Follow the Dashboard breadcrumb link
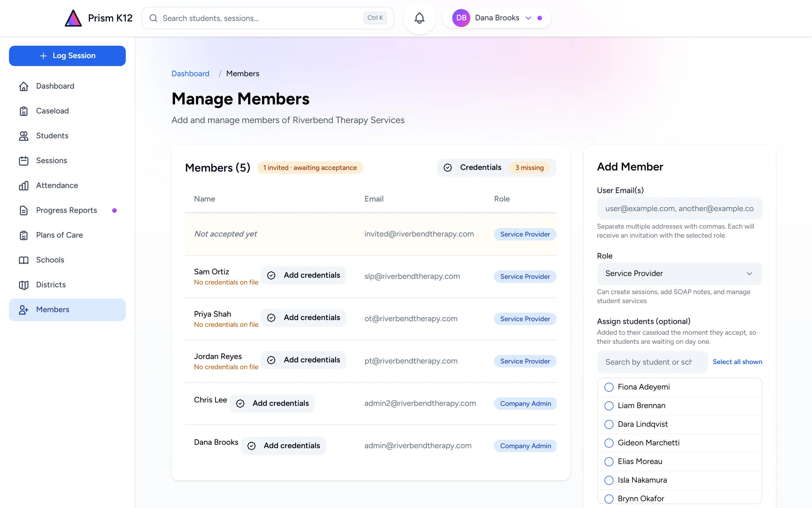812x508 pixels. [190, 73]
